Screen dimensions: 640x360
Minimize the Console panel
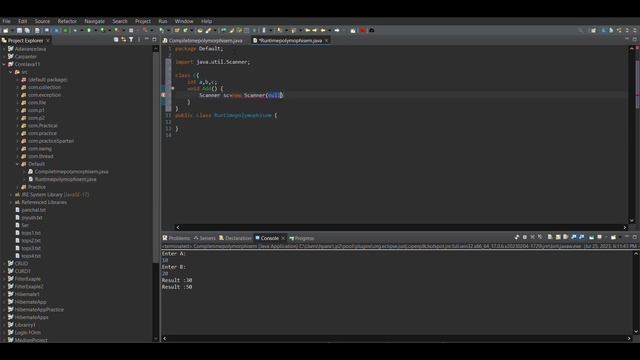627,237
